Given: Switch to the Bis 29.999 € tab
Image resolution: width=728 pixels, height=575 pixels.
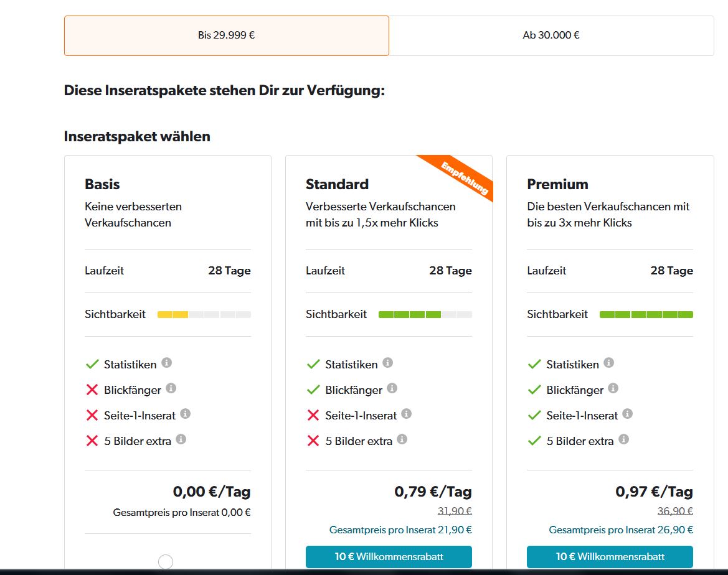Looking at the screenshot, I should pos(227,35).
